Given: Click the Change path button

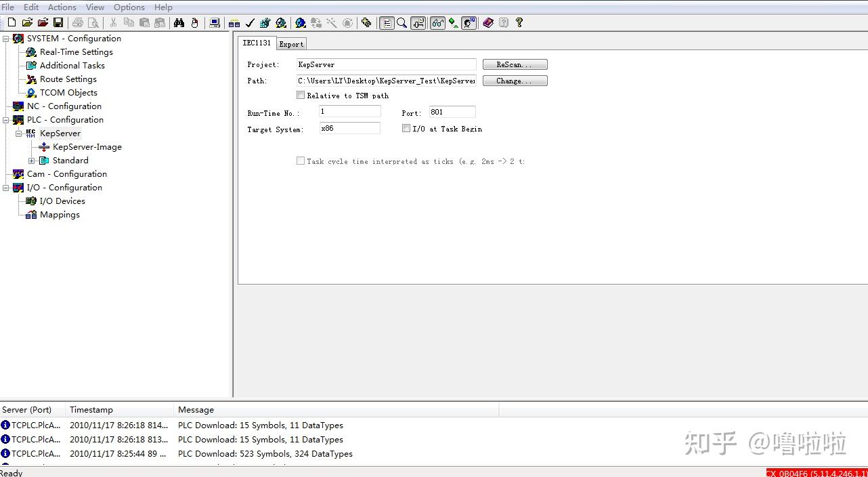Looking at the screenshot, I should click(515, 81).
